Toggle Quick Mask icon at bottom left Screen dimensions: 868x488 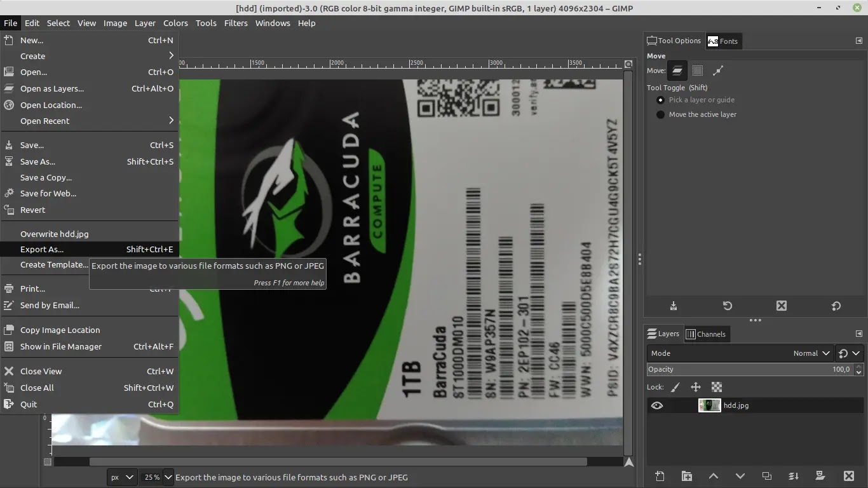(47, 462)
